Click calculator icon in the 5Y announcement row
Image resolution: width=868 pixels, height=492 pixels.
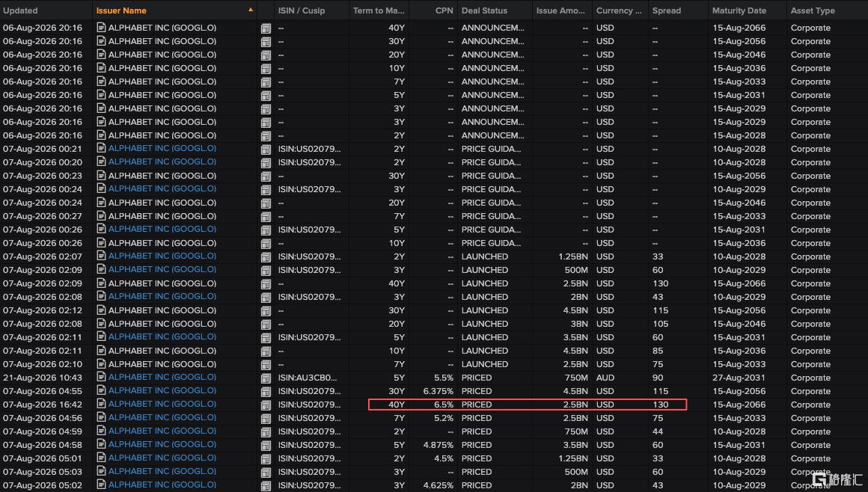point(266,95)
